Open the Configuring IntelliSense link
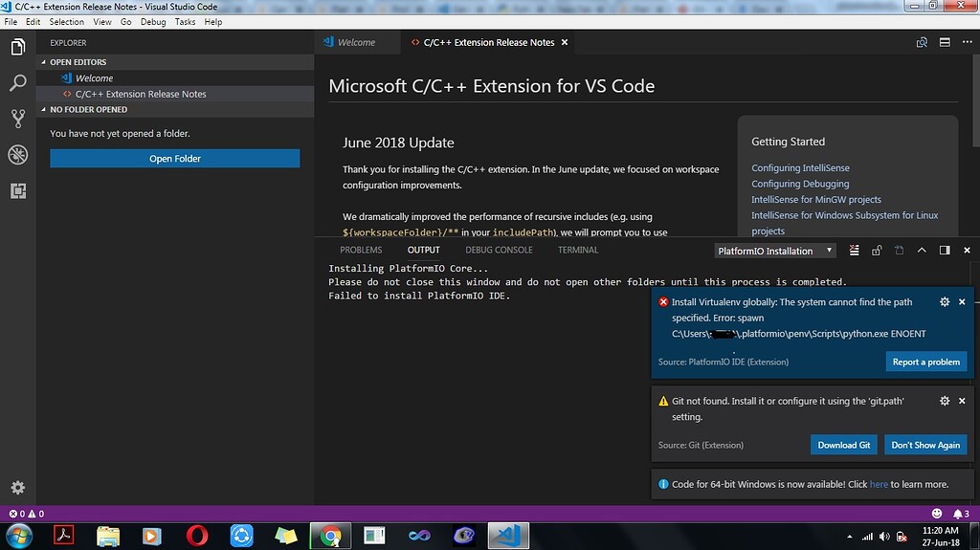The height and width of the screenshot is (550, 980). click(x=800, y=168)
